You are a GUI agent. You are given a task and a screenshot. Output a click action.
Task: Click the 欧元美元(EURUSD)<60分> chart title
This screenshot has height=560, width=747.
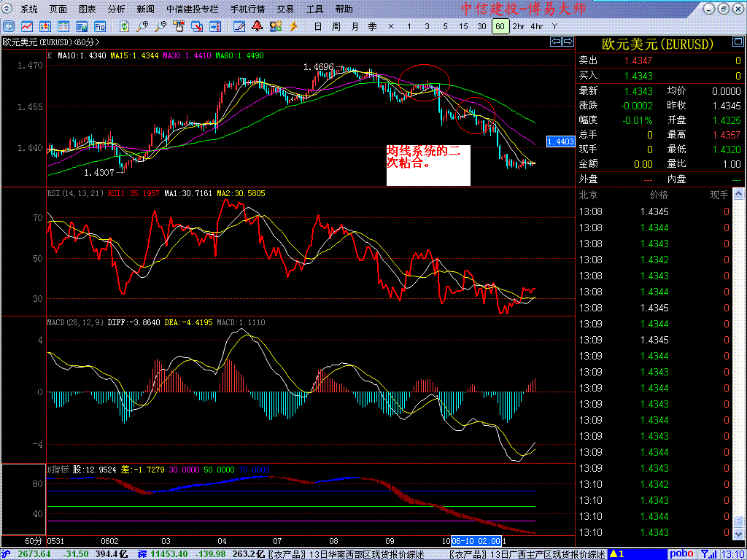click(x=51, y=42)
